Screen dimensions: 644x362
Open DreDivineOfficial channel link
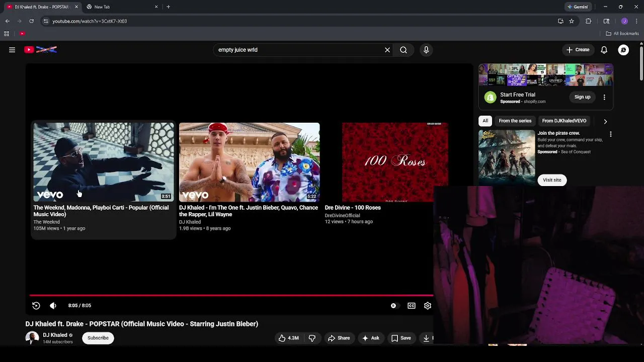click(x=342, y=215)
